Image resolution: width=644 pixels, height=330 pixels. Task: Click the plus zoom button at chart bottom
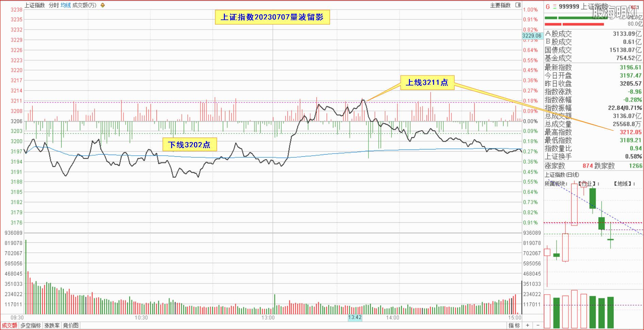coord(527,325)
